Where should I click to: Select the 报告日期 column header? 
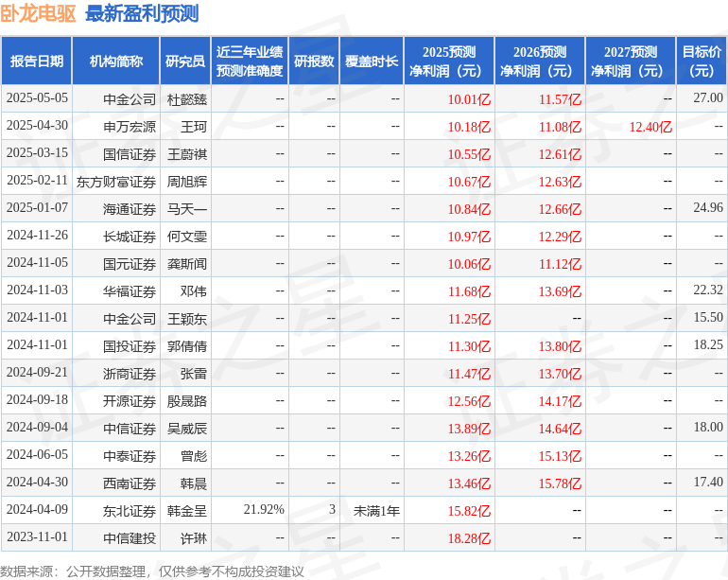pyautogui.click(x=36, y=61)
